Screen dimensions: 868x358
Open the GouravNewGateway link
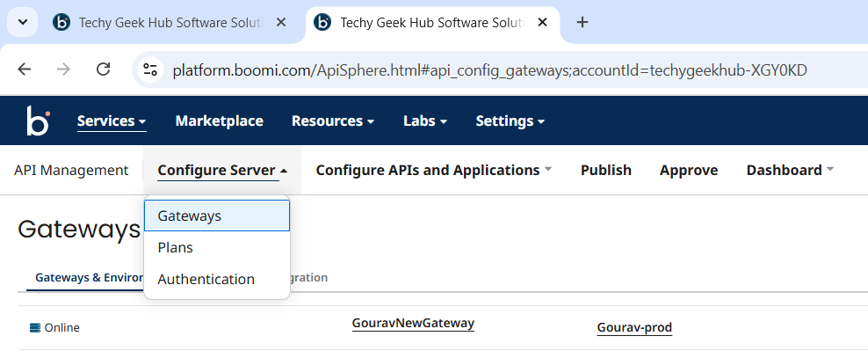click(413, 324)
